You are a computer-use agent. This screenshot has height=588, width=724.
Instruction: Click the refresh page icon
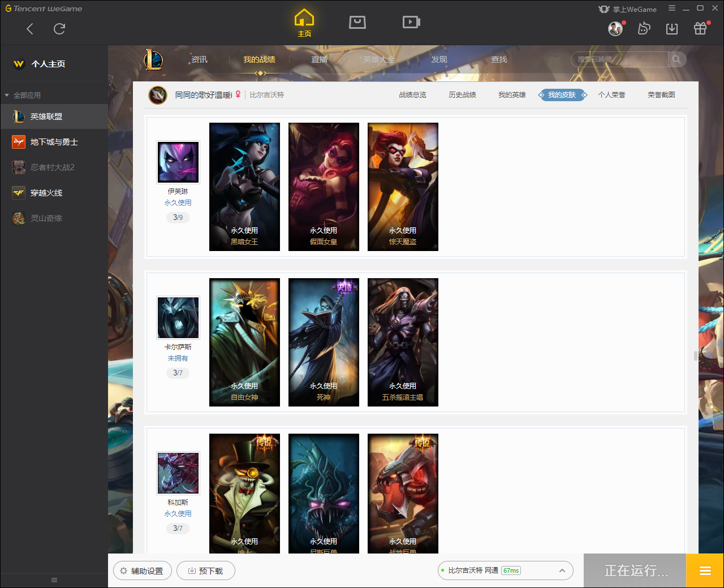tap(59, 29)
